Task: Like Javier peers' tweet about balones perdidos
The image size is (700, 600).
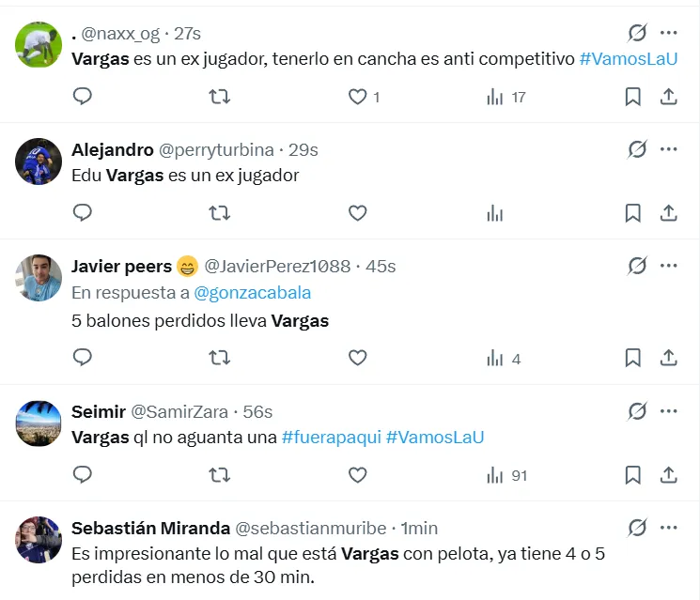Action: [357, 358]
